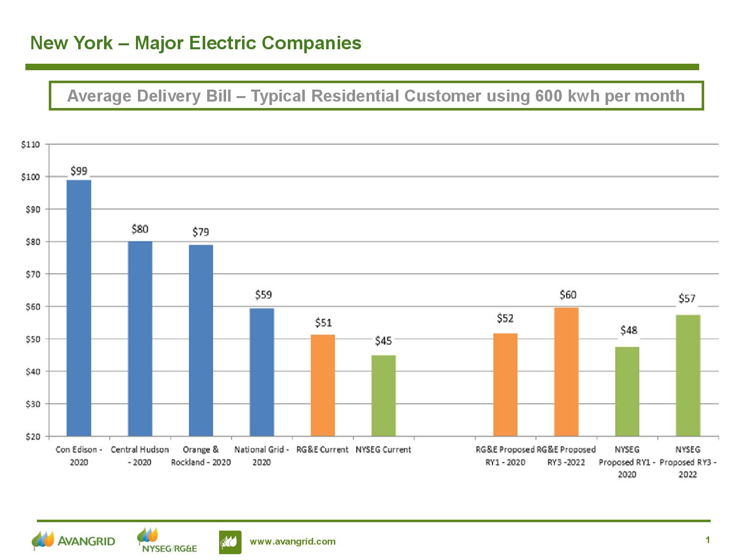
Task: Click the $51 data label
Action: tap(323, 323)
